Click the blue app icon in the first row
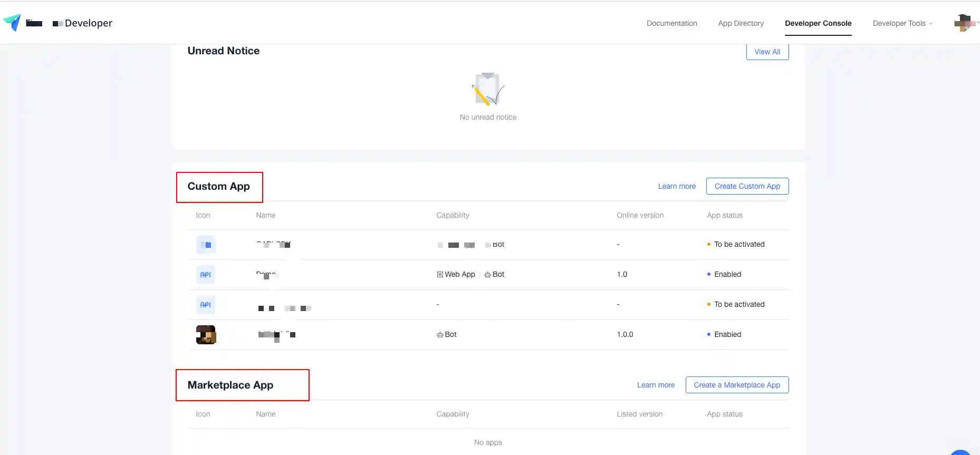The width and height of the screenshot is (980, 455). [x=206, y=245]
